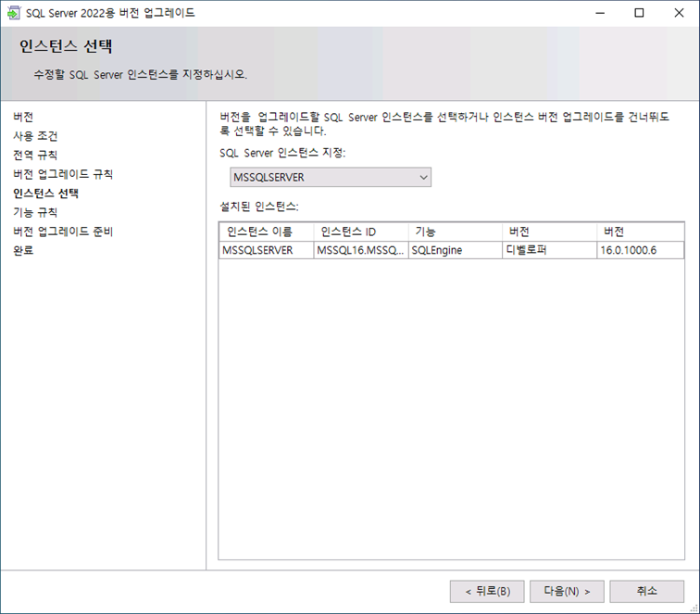This screenshot has height=614, width=700.
Task: Click the 기능 column header
Action: click(456, 232)
